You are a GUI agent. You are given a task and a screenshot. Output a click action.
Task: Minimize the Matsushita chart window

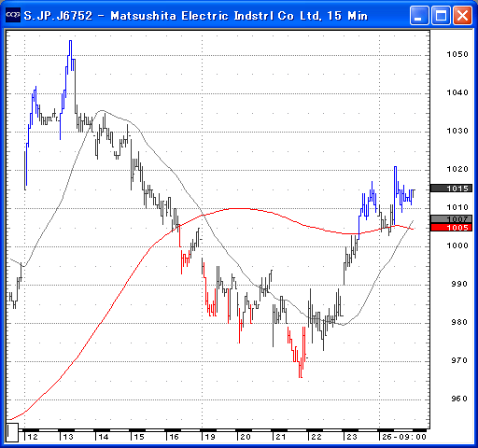(418, 15)
